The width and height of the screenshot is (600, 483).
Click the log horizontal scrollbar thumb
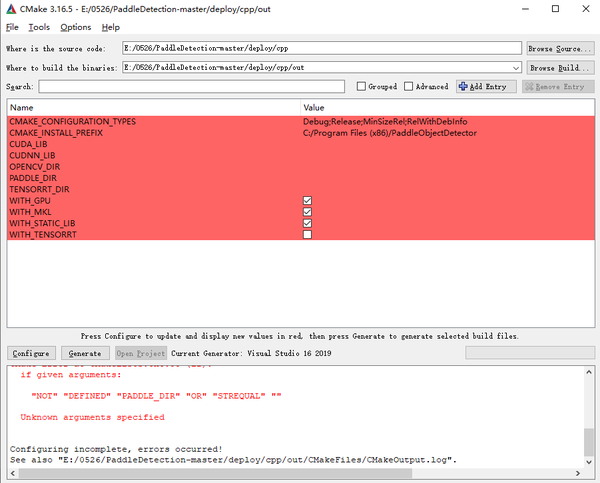click(x=215, y=473)
